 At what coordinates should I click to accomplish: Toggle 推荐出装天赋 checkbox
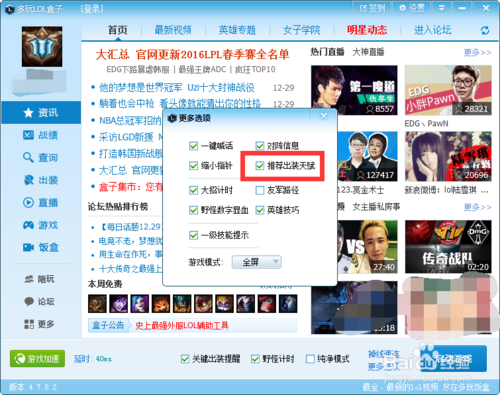260,166
